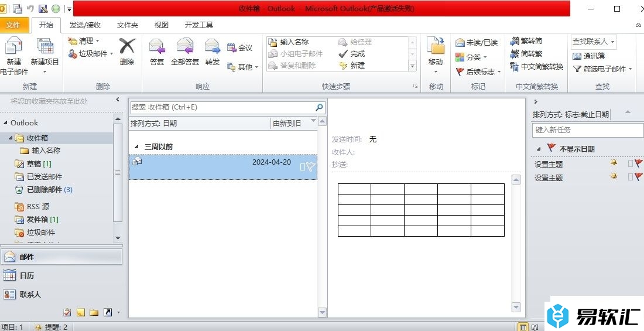The width and height of the screenshot is (644, 331).
Task: Click the 移动 move icon
Action: [436, 46]
